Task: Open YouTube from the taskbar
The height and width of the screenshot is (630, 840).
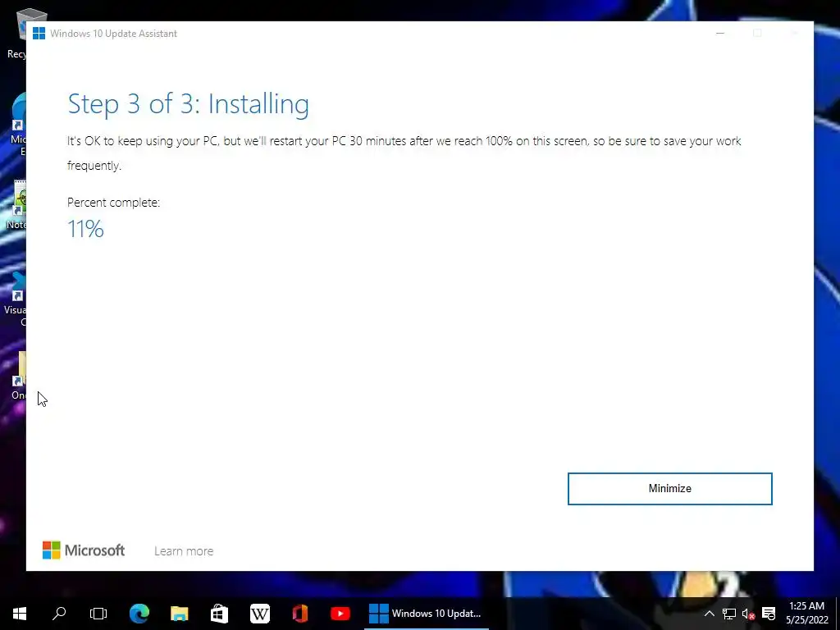Action: [340, 614]
